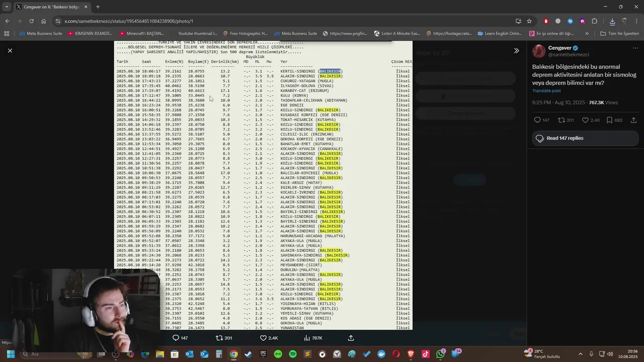The width and height of the screenshot is (644, 362).
Task: Go back with the browser back arrow
Action: click(x=7, y=21)
